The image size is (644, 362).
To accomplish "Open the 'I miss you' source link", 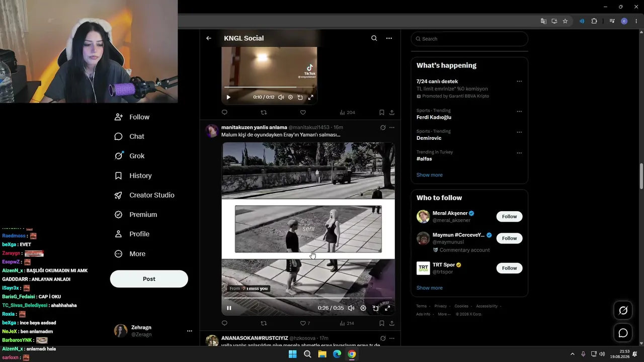I will click(x=249, y=289).
